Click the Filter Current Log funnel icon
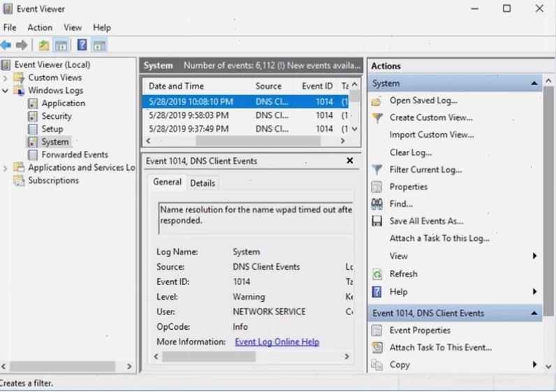This screenshot has height=392, width=556. 377,170
